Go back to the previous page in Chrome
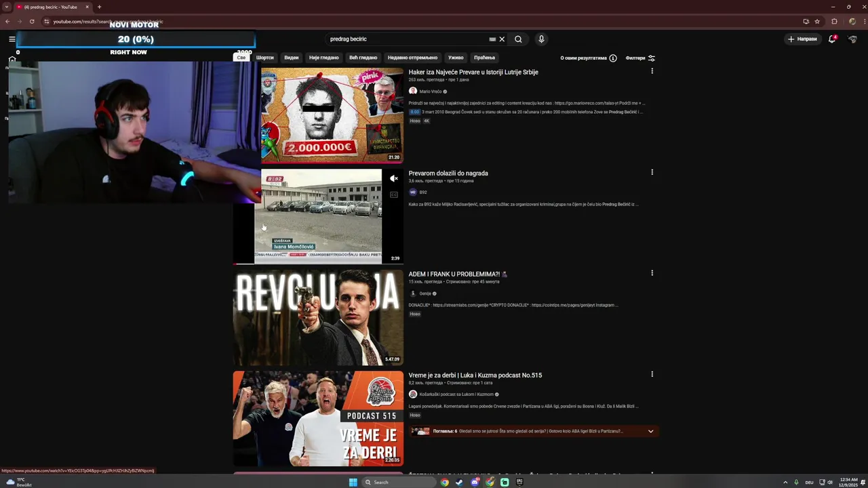 click(x=7, y=21)
